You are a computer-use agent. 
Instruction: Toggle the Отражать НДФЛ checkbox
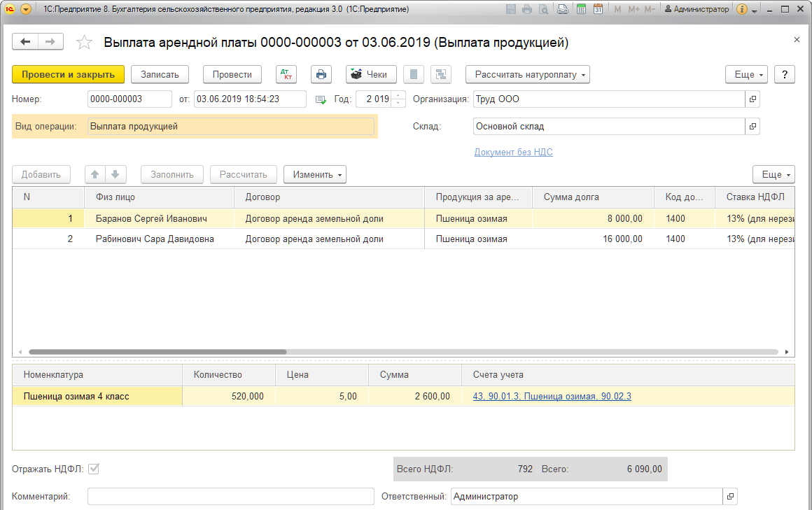click(x=94, y=469)
